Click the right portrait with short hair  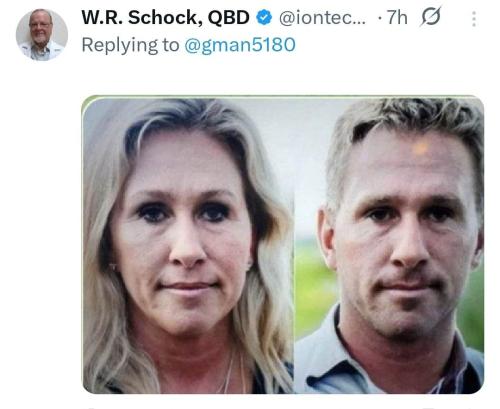click(389, 245)
